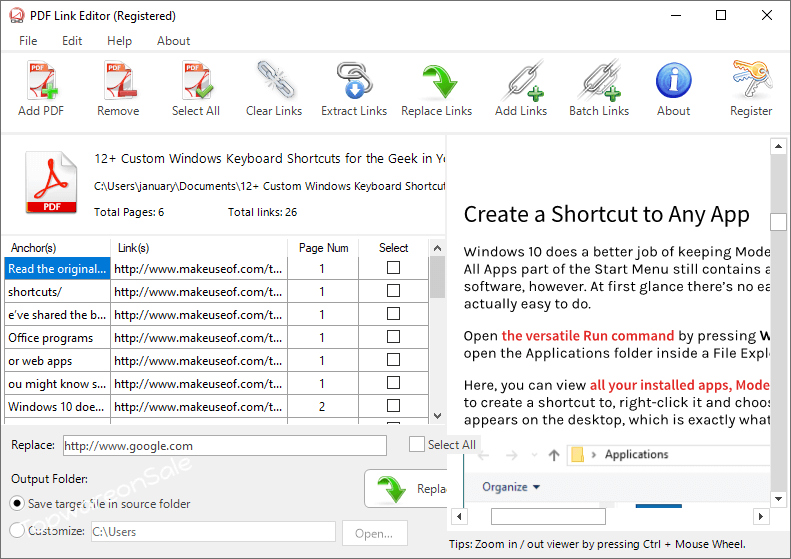Click 'Applications' breadcrumb in preview
This screenshot has width=791, height=559.
(637, 455)
